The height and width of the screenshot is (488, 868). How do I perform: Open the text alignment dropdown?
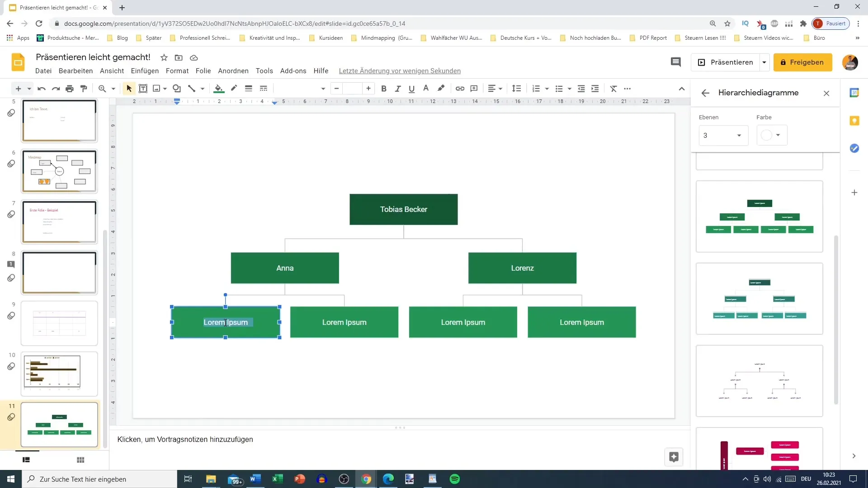coord(495,89)
